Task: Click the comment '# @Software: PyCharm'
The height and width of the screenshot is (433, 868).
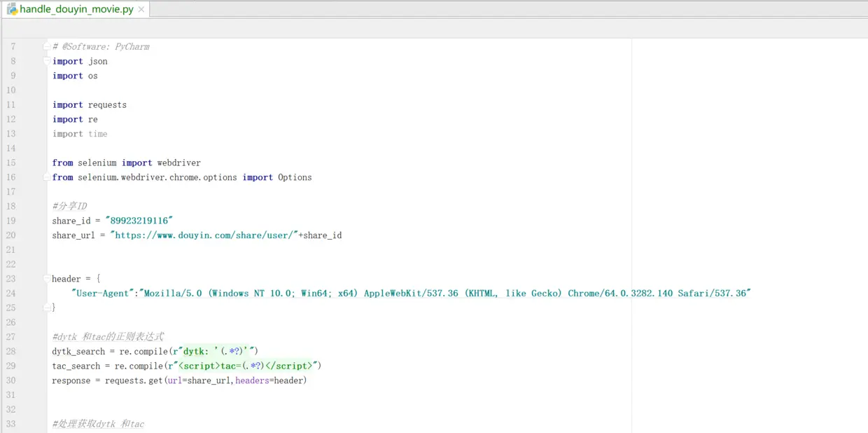Action: pyautogui.click(x=101, y=47)
